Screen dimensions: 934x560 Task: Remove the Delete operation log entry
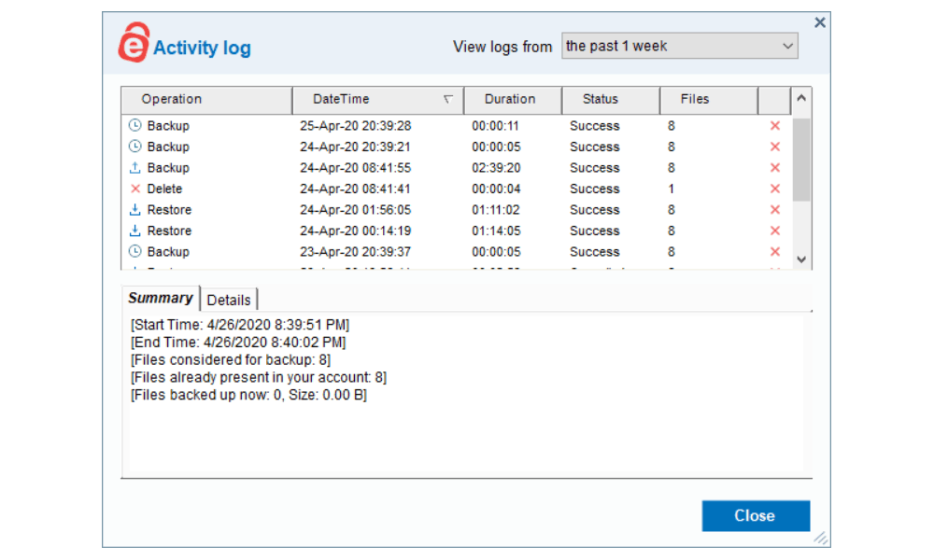point(775,189)
